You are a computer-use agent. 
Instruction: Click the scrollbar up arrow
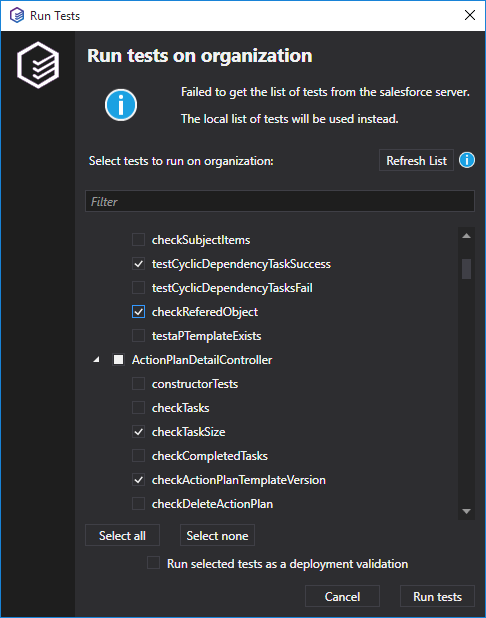point(466,236)
